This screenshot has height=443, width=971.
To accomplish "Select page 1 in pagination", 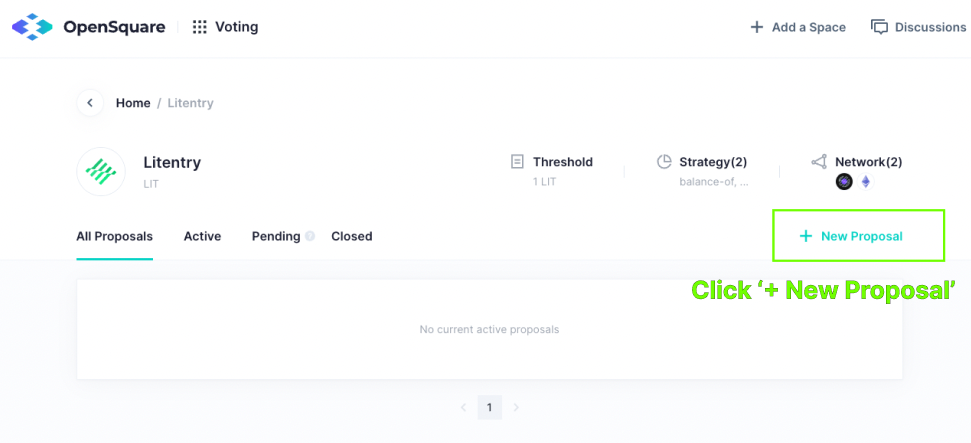I will [489, 407].
